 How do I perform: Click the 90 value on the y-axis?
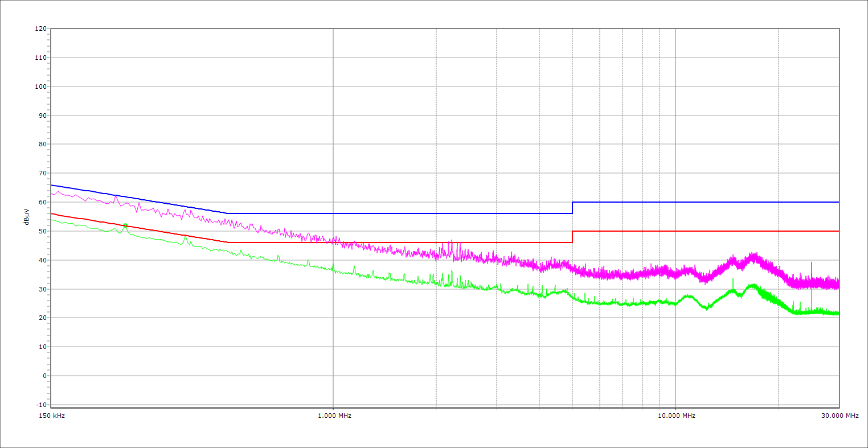42,116
